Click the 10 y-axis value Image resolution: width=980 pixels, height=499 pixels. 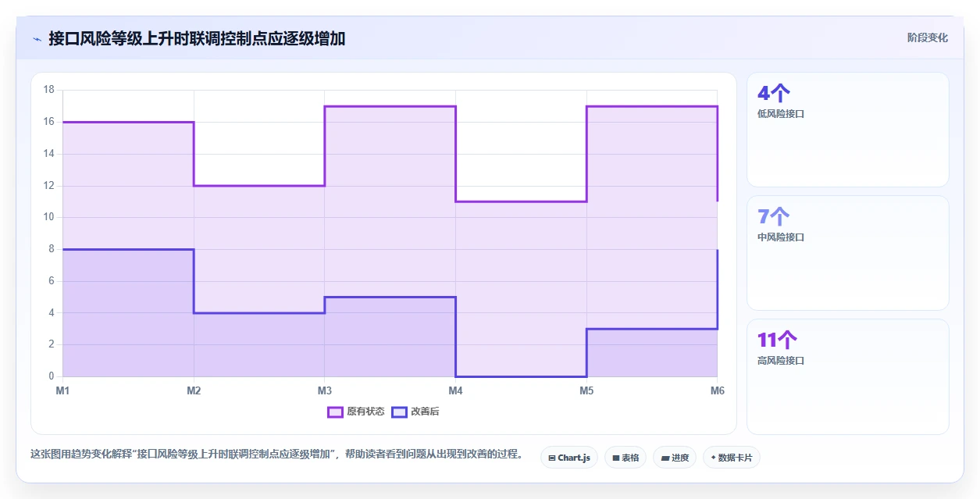48,217
